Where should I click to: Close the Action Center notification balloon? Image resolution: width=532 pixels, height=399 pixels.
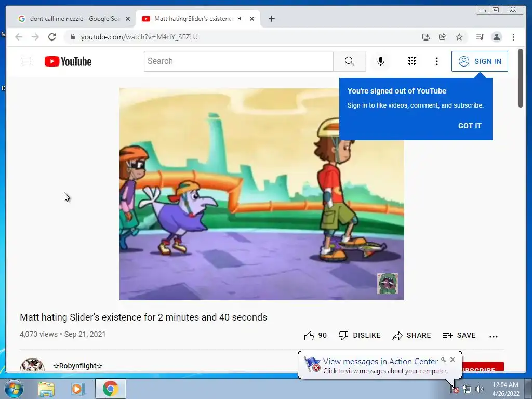453,360
